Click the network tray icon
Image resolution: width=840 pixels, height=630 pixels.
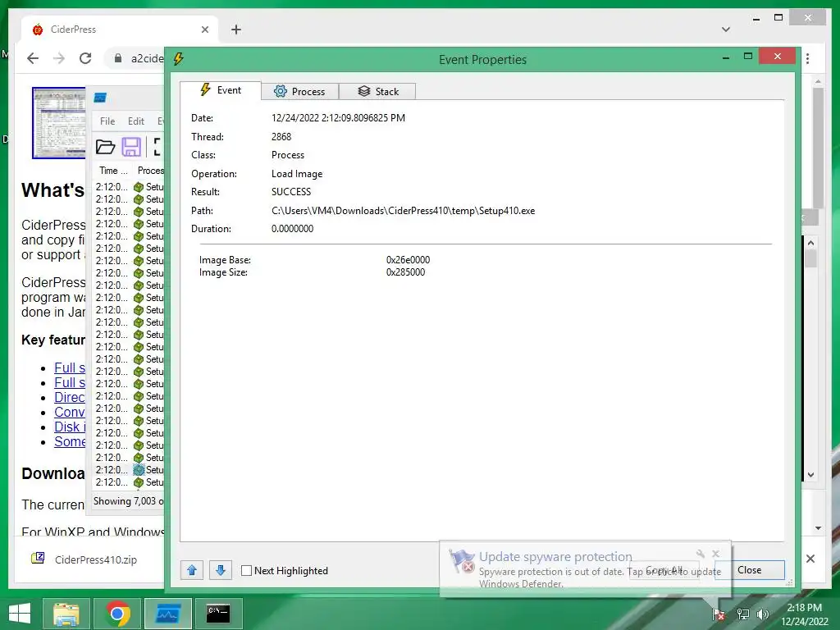pos(743,614)
